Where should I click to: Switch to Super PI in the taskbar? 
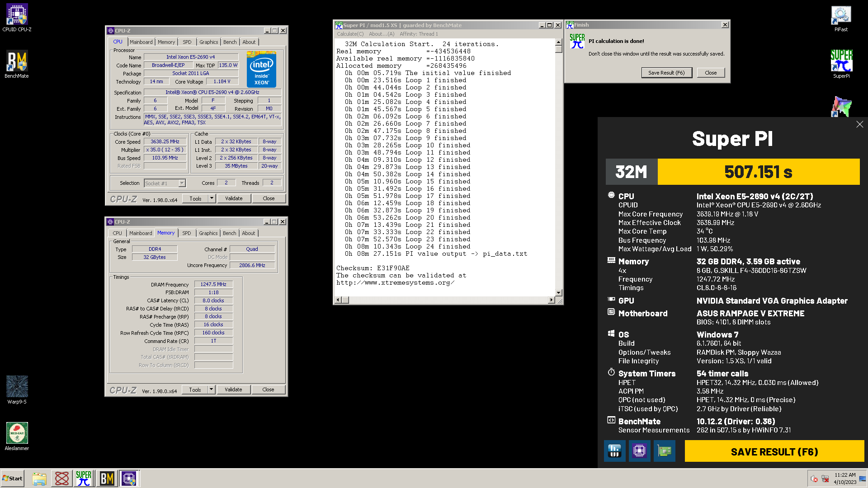(84, 479)
